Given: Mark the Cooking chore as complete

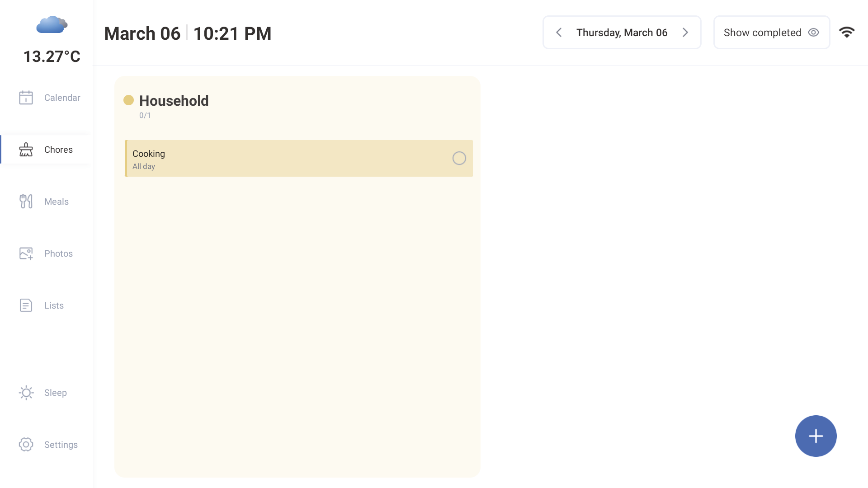Looking at the screenshot, I should click(459, 158).
